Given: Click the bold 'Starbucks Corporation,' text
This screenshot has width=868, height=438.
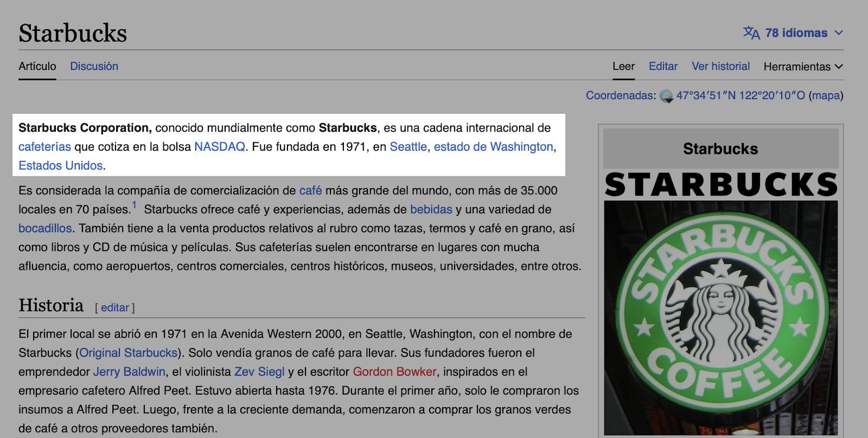Looking at the screenshot, I should 85,128.
